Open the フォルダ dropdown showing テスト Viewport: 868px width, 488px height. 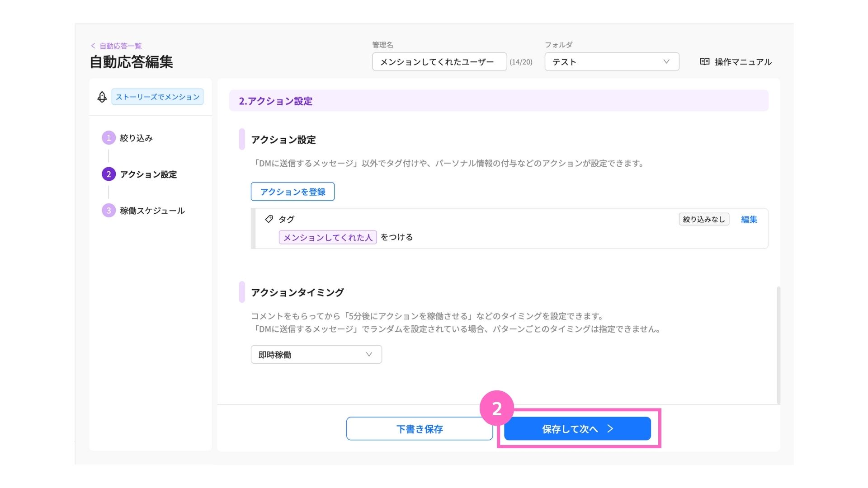click(x=612, y=62)
